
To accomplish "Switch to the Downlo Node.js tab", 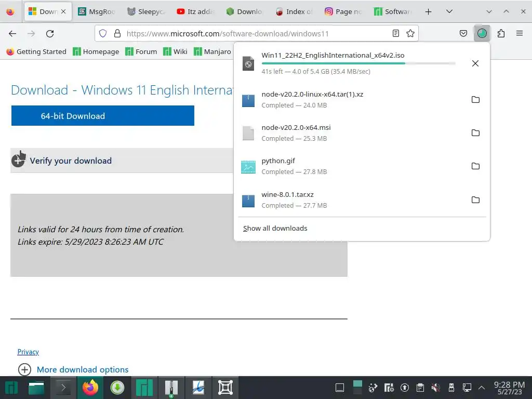I will pyautogui.click(x=245, y=11).
